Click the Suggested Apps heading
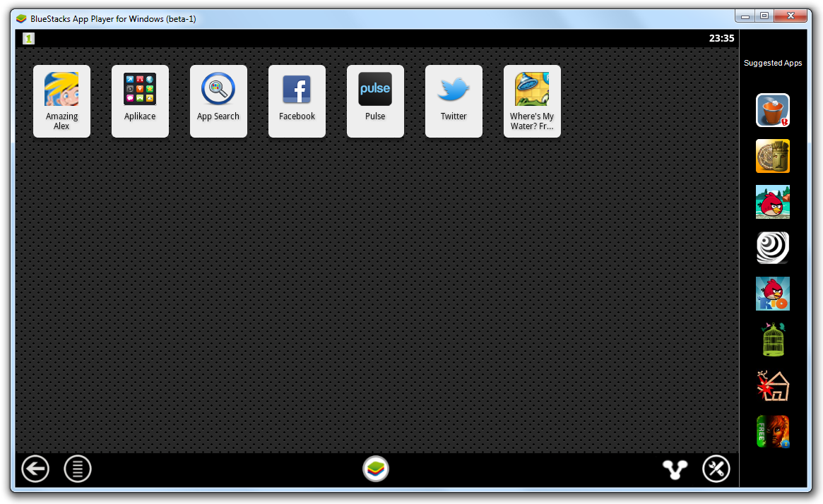 (773, 63)
